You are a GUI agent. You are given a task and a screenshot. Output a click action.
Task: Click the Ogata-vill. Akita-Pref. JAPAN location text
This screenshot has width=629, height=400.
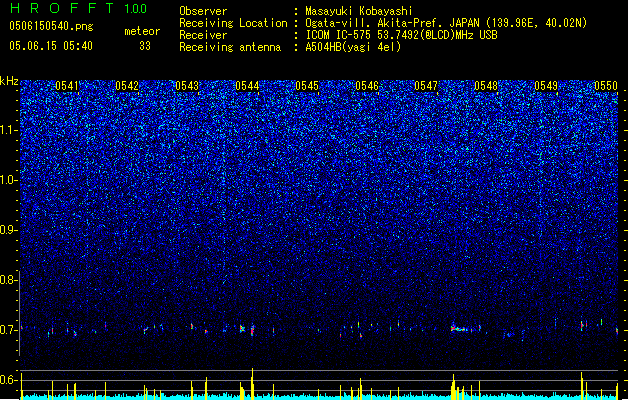tap(393, 23)
